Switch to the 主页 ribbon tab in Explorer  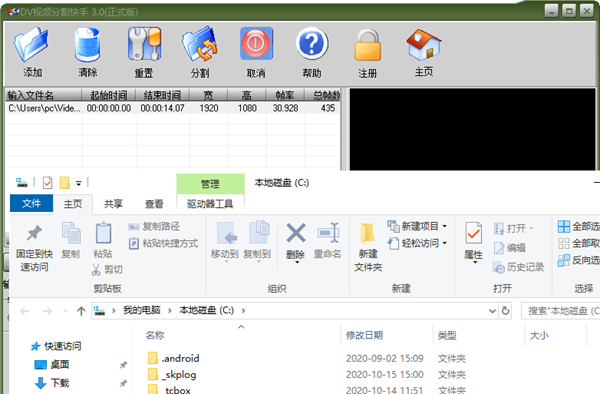pos(73,204)
